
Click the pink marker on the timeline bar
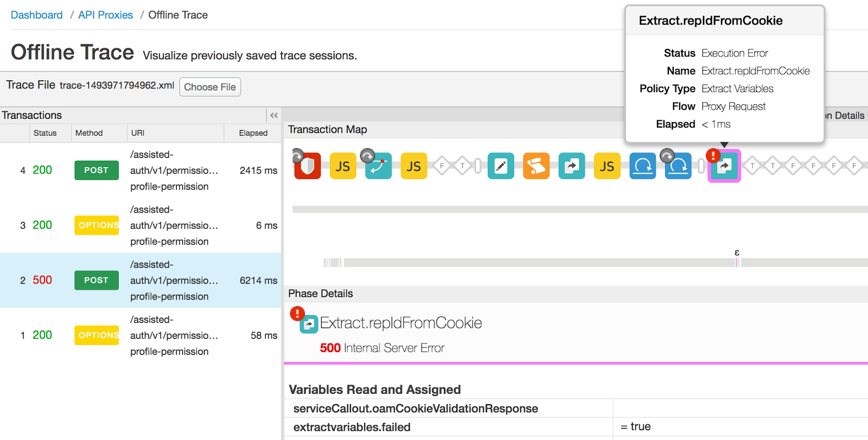click(x=737, y=263)
